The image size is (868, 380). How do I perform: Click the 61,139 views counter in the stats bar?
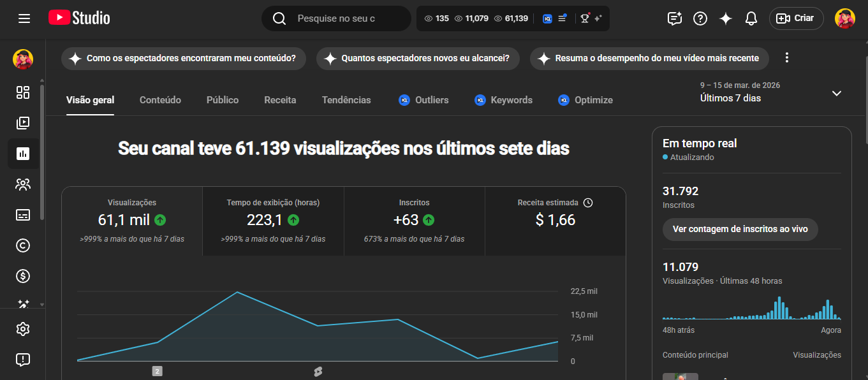pos(511,18)
